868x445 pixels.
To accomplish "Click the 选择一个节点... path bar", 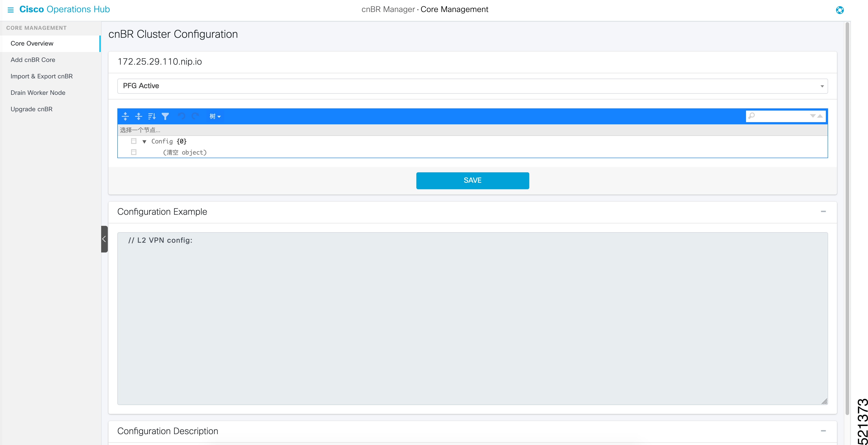I will click(472, 130).
